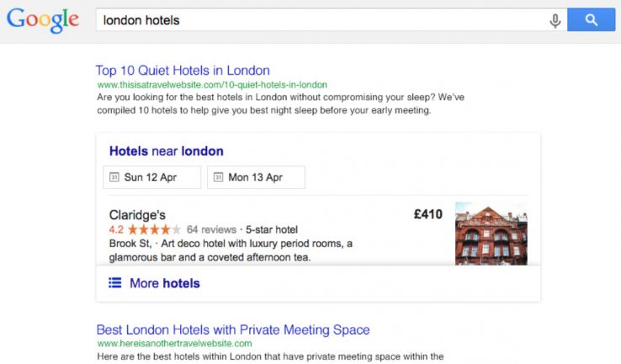This screenshot has height=364, width=621.
Task: Click the Hotels near london heading
Action: [167, 151]
